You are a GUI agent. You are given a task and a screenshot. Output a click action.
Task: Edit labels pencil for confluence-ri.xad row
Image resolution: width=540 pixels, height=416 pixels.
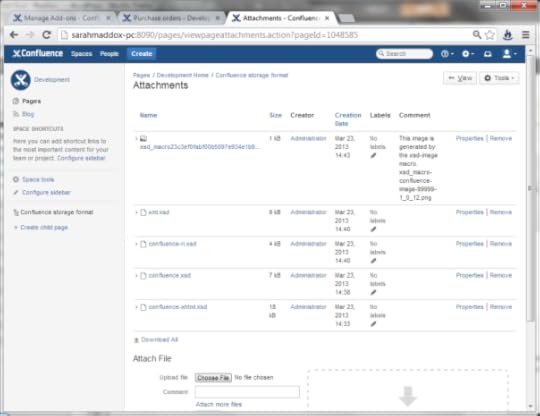pos(373,261)
